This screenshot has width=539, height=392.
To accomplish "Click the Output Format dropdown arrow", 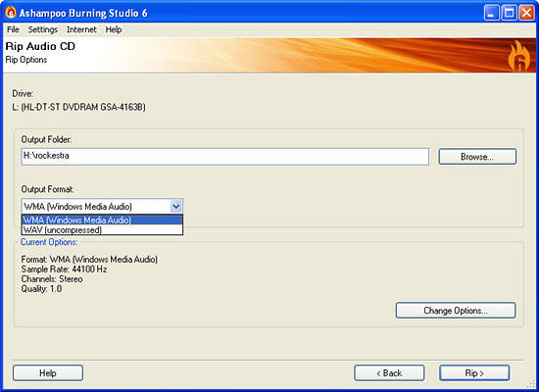I will [x=176, y=207].
